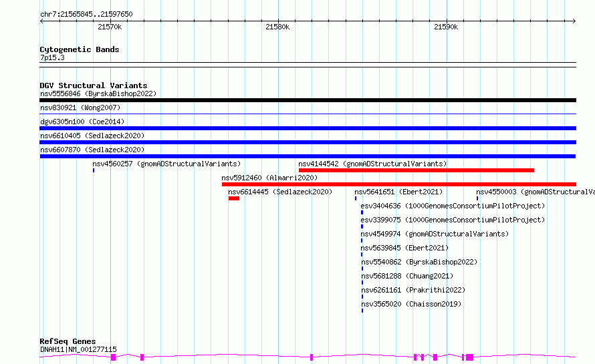
Task: Open nsv4144542 gnomAD variant label
Action: [x=372, y=164]
